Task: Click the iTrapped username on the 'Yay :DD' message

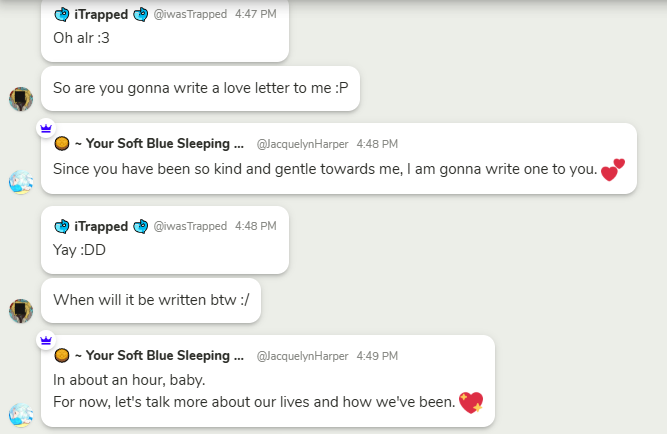Action: click(100, 226)
